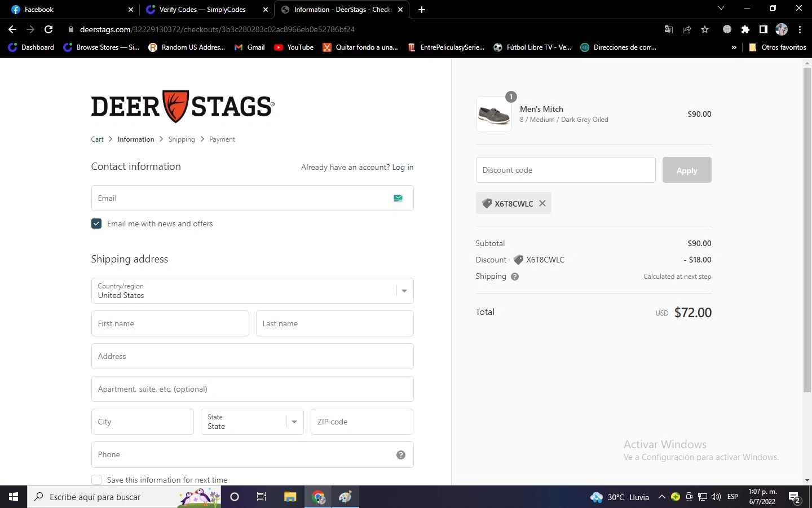Open the Otros favoritos bookmarks folder
Viewport: 812px width, 508px height.
(777, 47)
